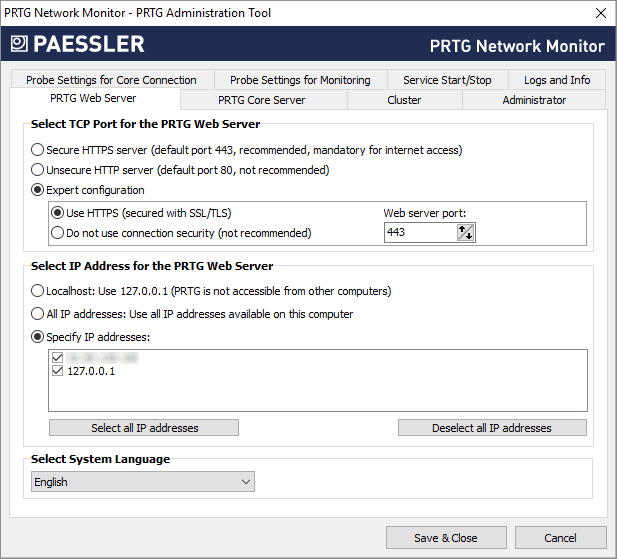Choose All IP addresses option
Screen dimensions: 617x559
point(38,314)
